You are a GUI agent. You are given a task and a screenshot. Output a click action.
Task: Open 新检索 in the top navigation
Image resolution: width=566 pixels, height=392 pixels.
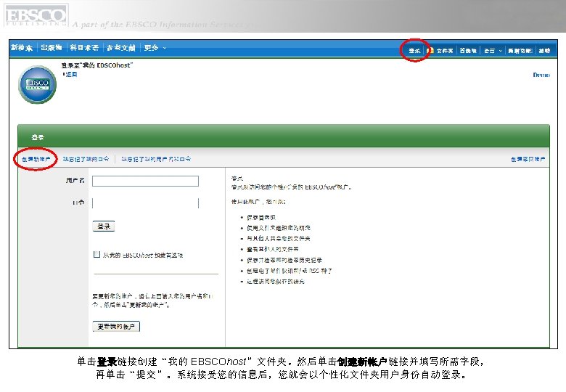(x=22, y=47)
